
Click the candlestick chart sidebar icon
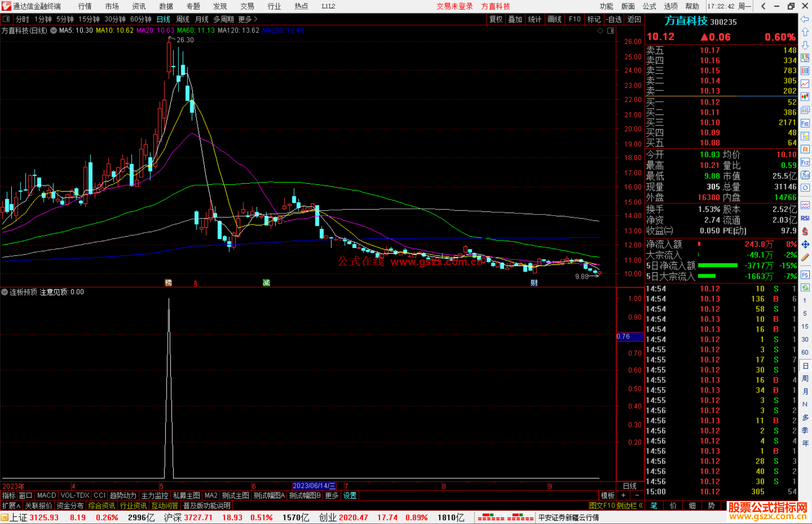pyautogui.click(x=805, y=97)
